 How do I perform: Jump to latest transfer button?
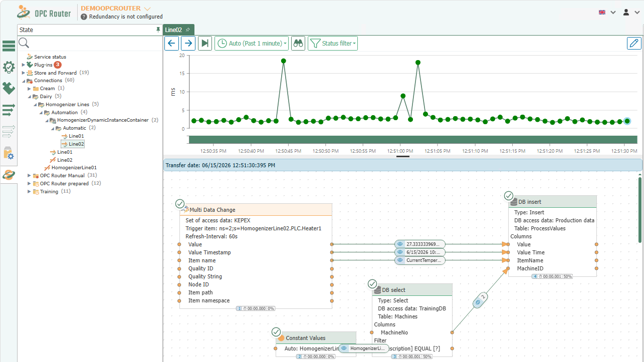coord(204,44)
